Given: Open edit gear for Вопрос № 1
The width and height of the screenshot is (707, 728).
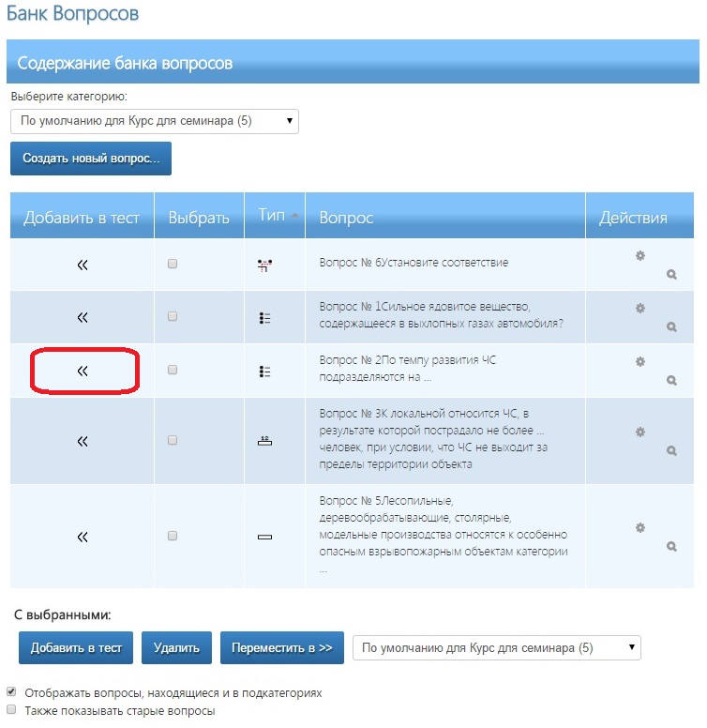Looking at the screenshot, I should [x=640, y=308].
